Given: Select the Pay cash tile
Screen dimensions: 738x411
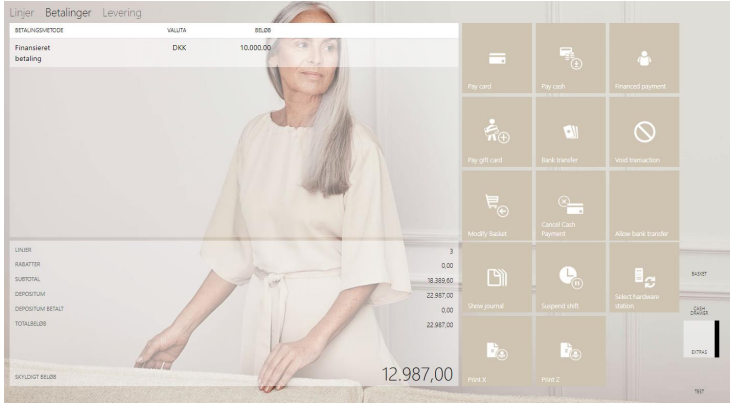Looking at the screenshot, I should [570, 60].
